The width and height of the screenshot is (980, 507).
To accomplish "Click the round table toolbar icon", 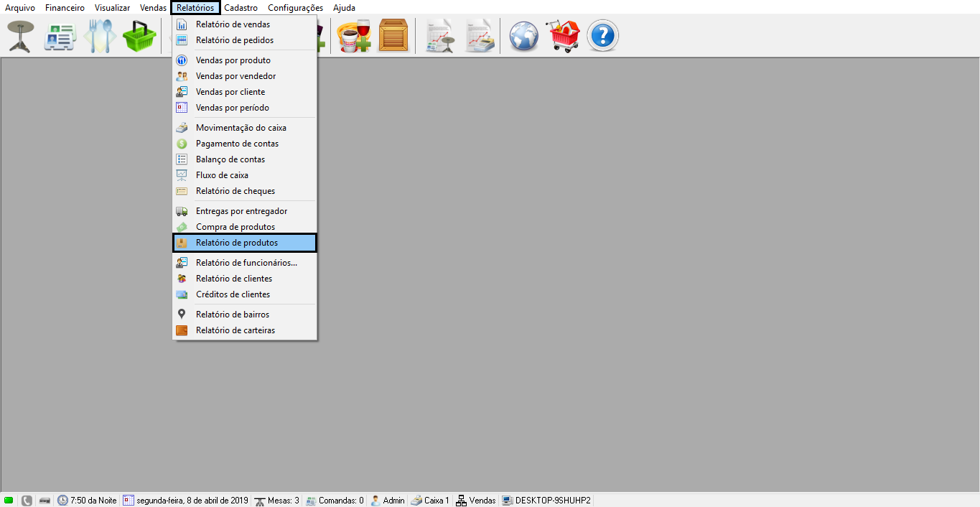I will pos(20,36).
